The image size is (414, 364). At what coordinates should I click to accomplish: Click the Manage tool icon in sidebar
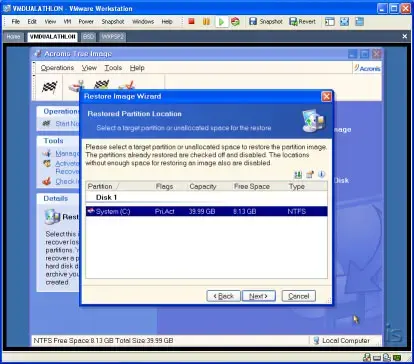coord(47,153)
